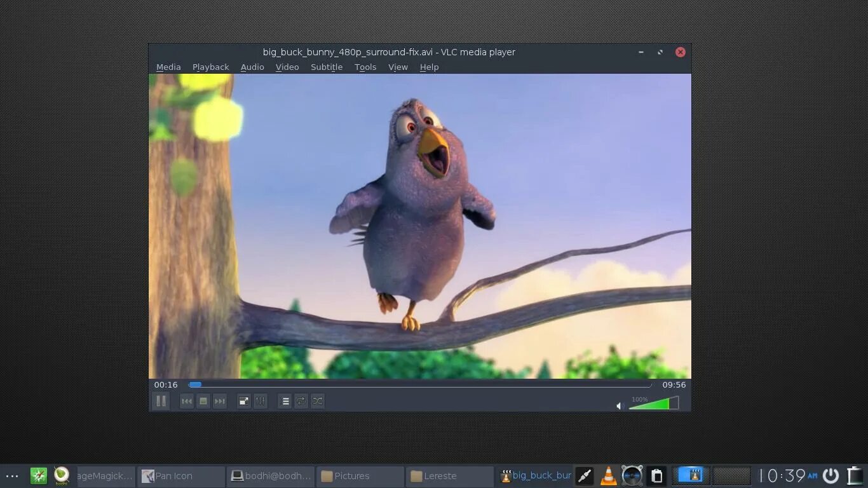868x488 pixels.
Task: Open the Tools menu
Action: point(365,67)
